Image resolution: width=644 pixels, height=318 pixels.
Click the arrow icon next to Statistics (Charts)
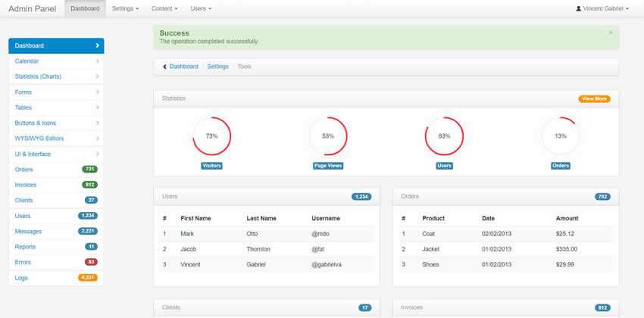click(97, 76)
